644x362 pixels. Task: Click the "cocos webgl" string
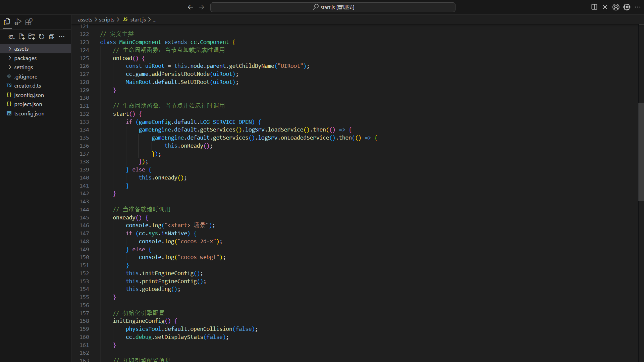pyautogui.click(x=198, y=257)
